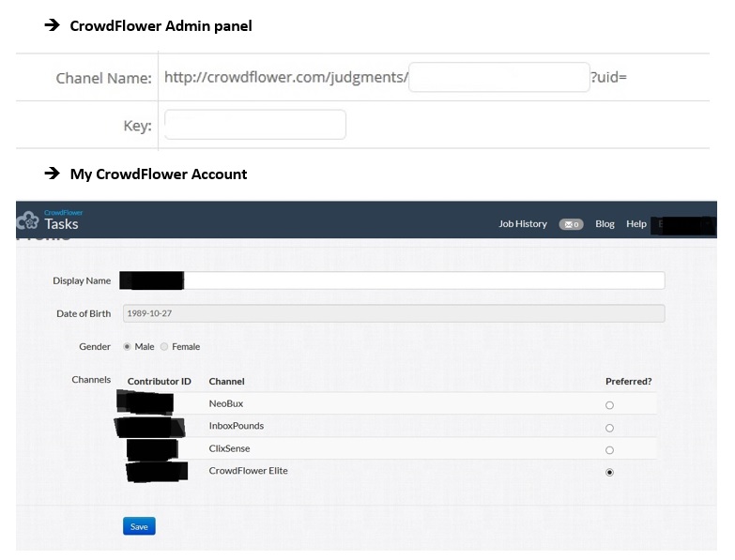
Task: Click the Contributor ID column header
Action: point(160,381)
